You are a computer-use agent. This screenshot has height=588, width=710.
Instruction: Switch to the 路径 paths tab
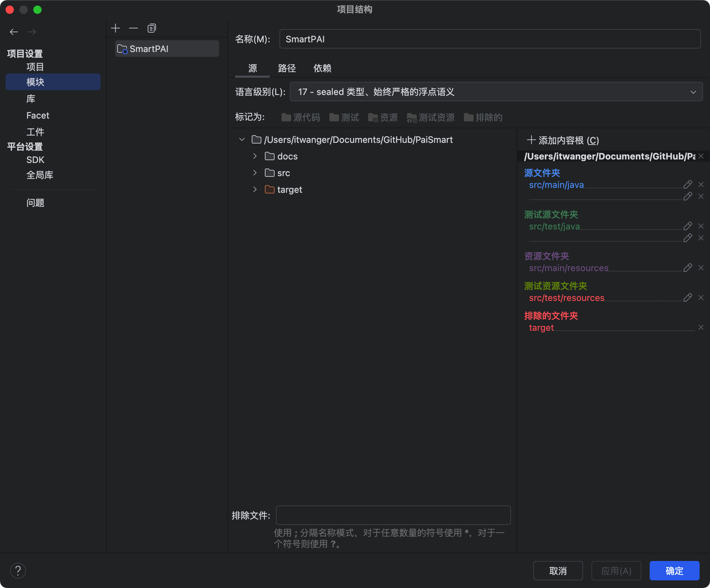point(287,68)
